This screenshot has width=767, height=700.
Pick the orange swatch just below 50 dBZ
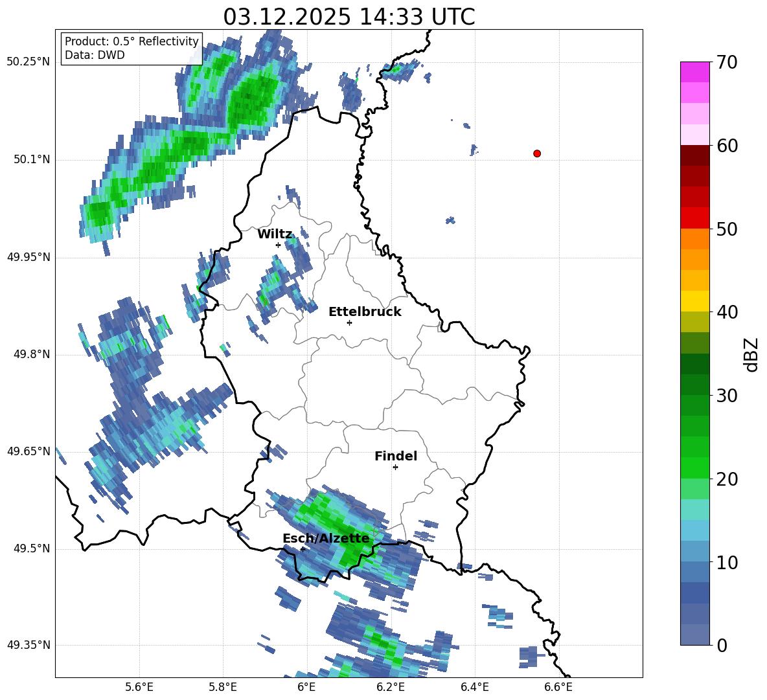(x=694, y=238)
